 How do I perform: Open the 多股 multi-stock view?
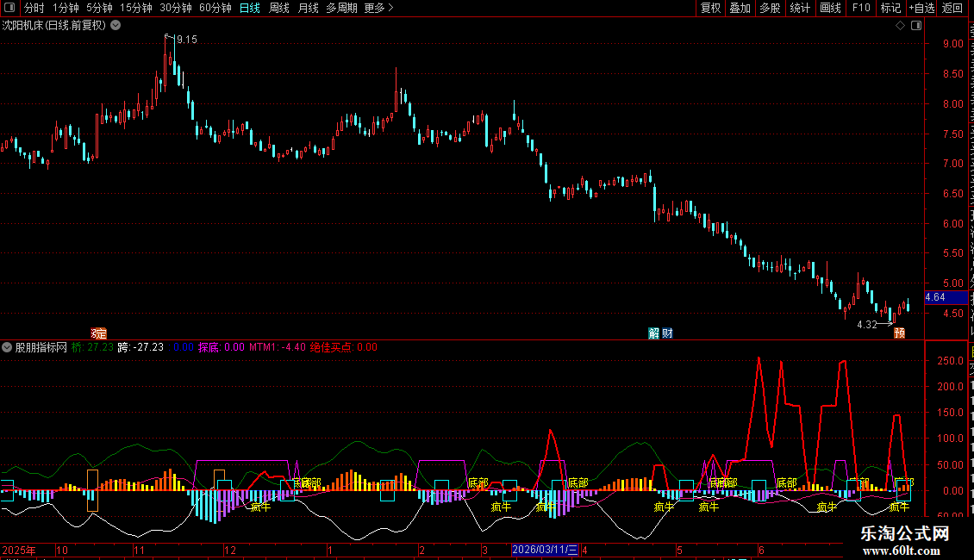[770, 8]
